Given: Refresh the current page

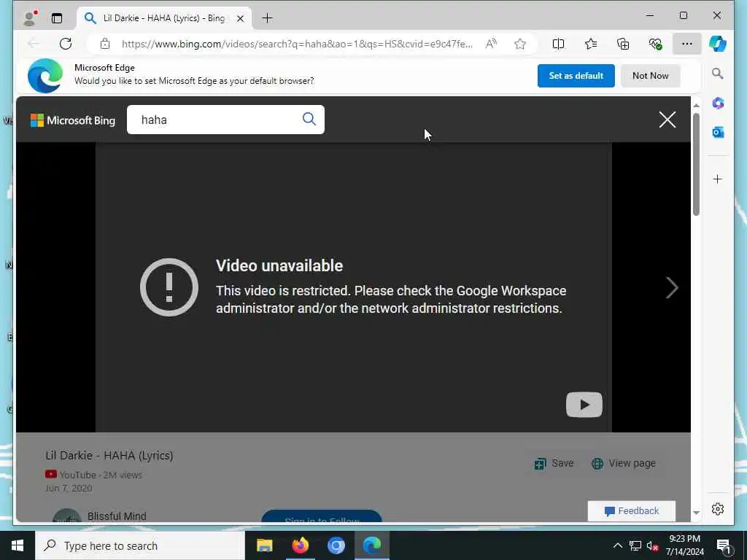Looking at the screenshot, I should coord(66,44).
